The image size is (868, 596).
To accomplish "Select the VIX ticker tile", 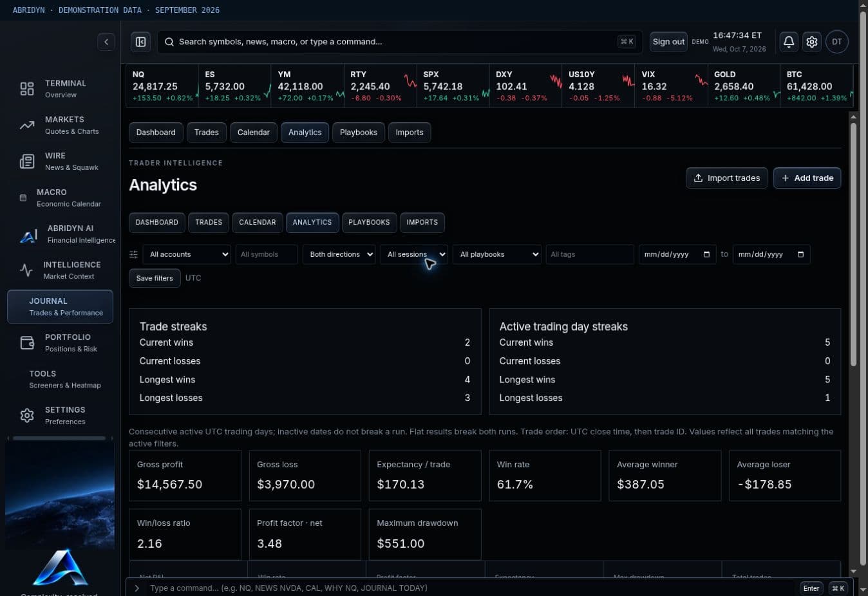I will pos(671,86).
